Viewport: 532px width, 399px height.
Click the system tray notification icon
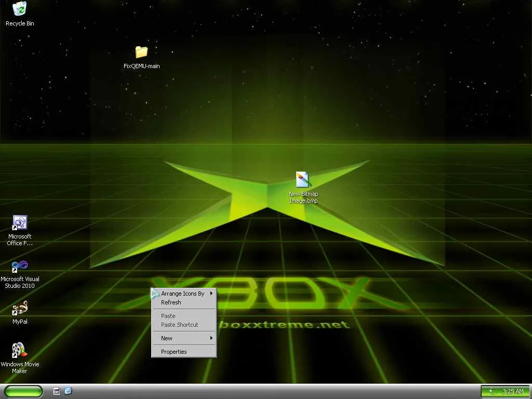point(491,392)
